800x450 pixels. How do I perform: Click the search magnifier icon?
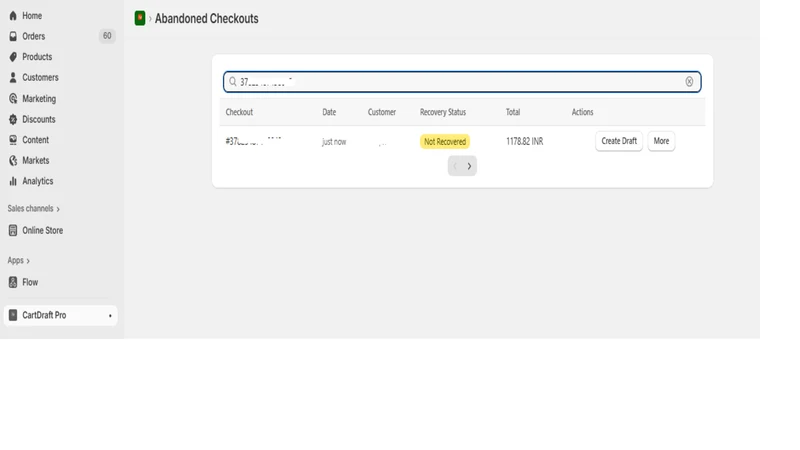(x=233, y=82)
